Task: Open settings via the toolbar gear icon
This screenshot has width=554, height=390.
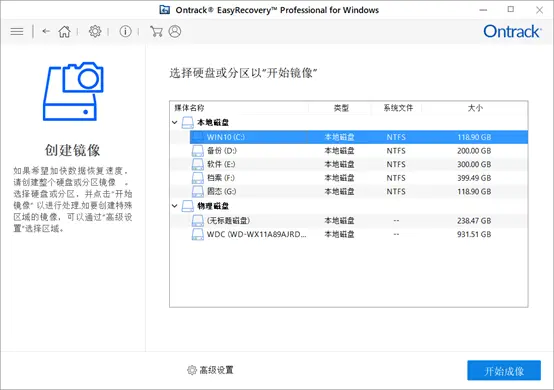Action: tap(95, 31)
